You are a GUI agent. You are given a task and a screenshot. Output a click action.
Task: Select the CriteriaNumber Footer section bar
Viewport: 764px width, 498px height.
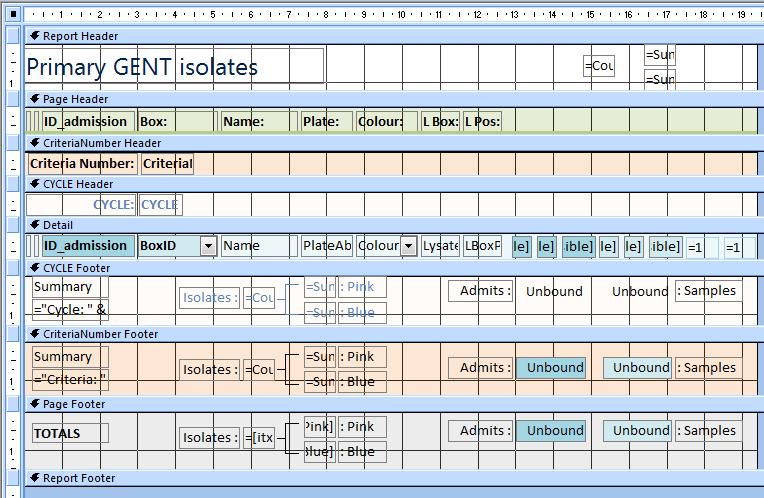(394, 334)
